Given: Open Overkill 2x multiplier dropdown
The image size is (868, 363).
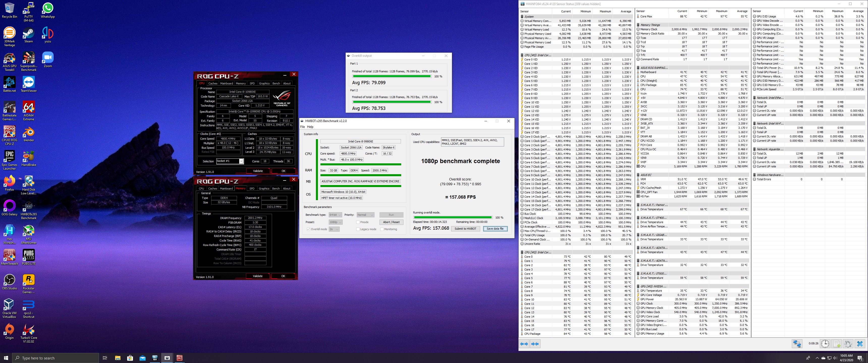Looking at the screenshot, I should click(334, 229).
